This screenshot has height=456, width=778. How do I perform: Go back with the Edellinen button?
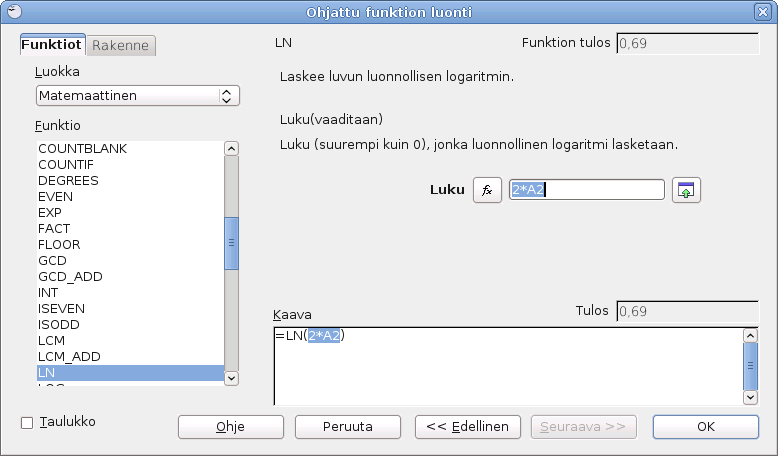coord(467,427)
